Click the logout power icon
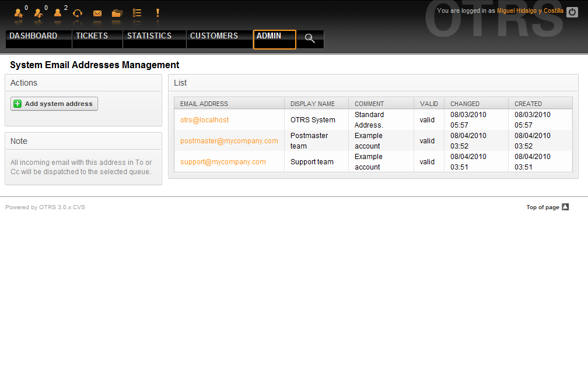The height and width of the screenshot is (388, 588). (x=572, y=12)
